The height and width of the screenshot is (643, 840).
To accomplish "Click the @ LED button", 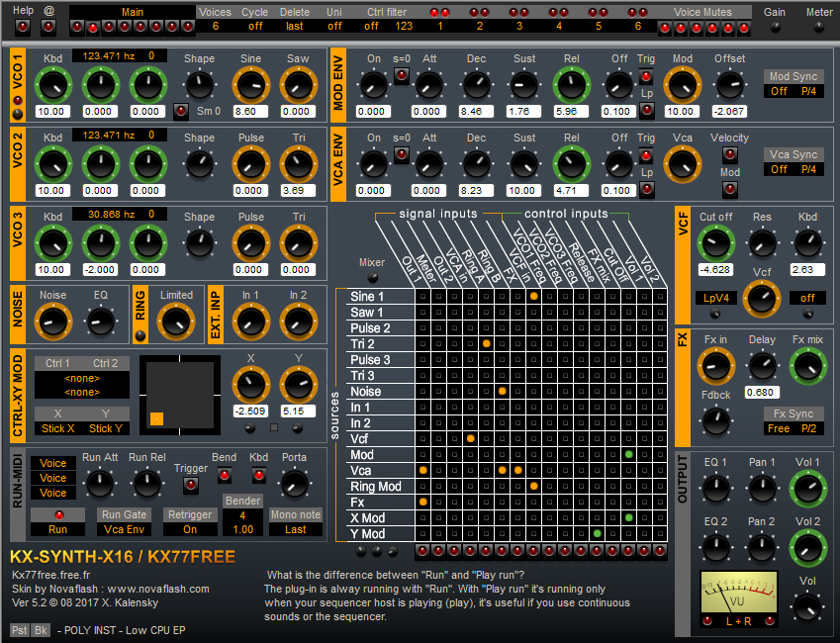I will 48,27.
